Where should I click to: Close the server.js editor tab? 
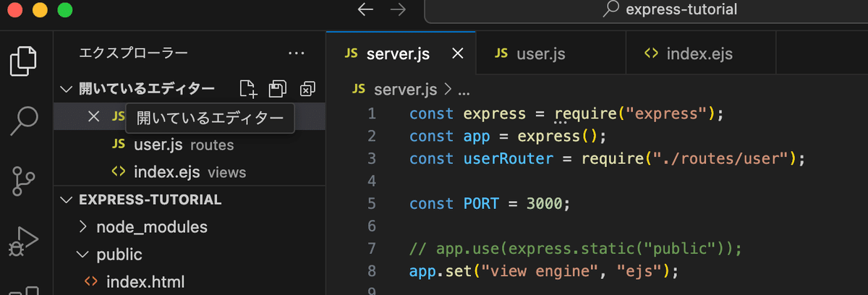pos(458,53)
